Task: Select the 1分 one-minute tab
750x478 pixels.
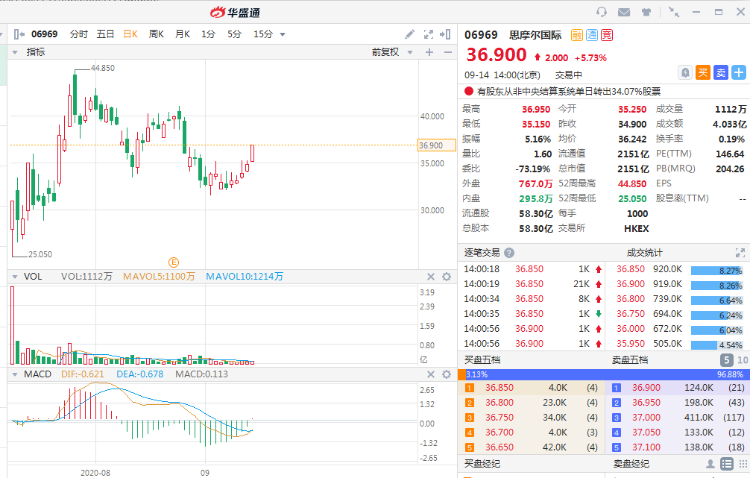Action: (x=208, y=34)
